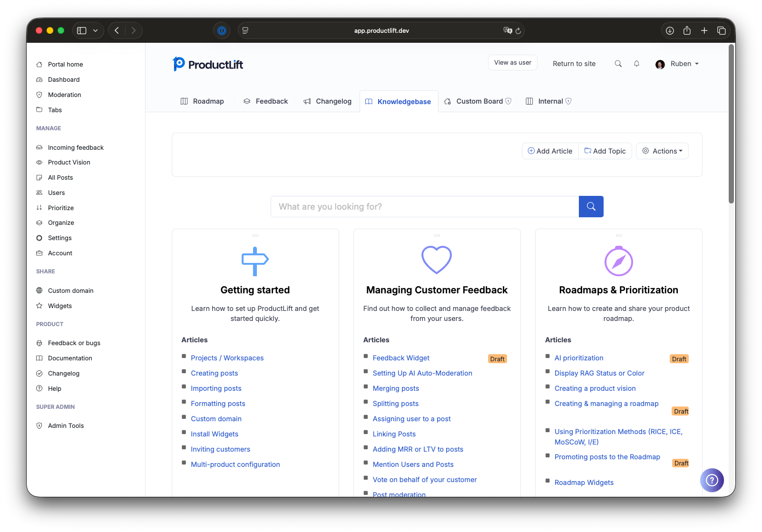Open Safari downloads
Viewport: 762px width, 532px height.
coord(670,30)
